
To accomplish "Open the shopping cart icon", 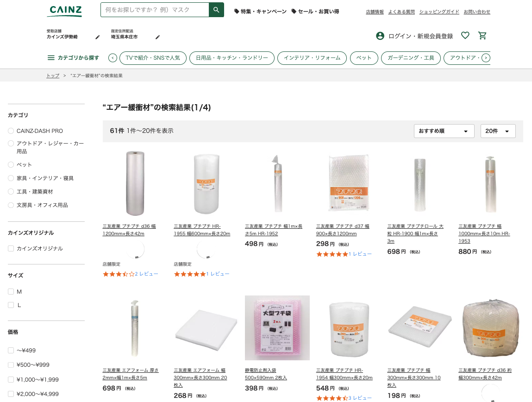I will coord(482,36).
